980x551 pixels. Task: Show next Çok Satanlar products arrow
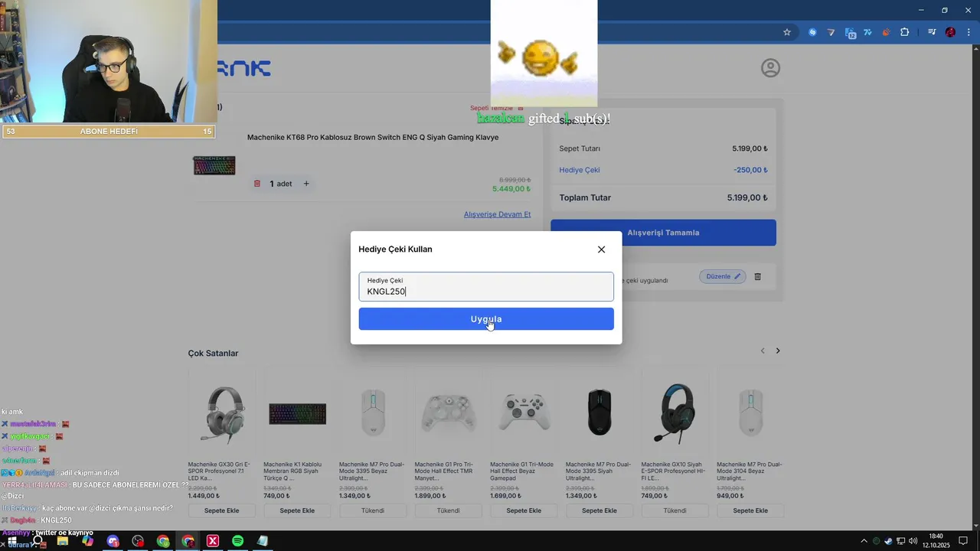[x=778, y=350]
